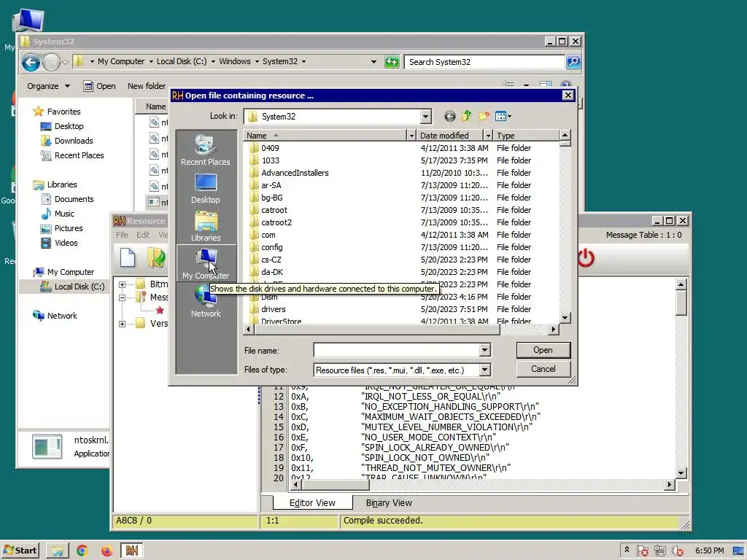Launch Google Chrome from the taskbar
Viewport: 747px width, 560px height.
(82, 551)
